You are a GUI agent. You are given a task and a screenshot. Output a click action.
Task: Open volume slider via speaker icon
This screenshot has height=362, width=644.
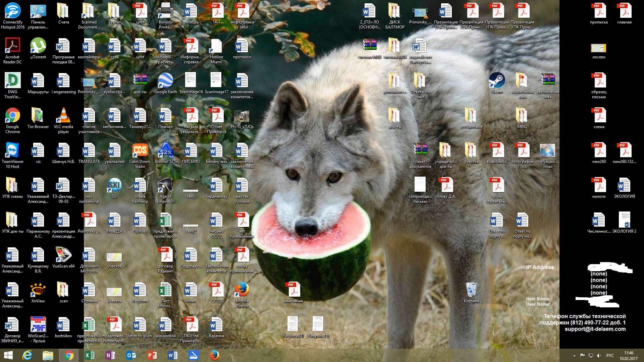tap(599, 356)
